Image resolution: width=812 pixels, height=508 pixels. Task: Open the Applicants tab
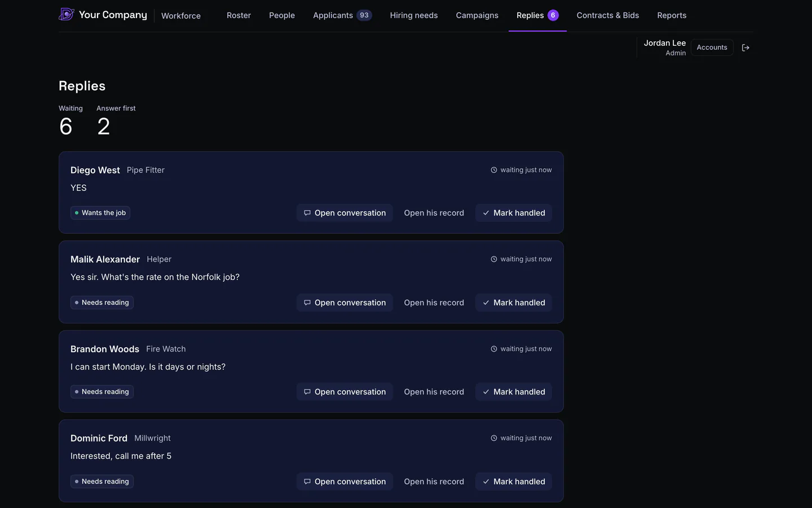pos(342,15)
